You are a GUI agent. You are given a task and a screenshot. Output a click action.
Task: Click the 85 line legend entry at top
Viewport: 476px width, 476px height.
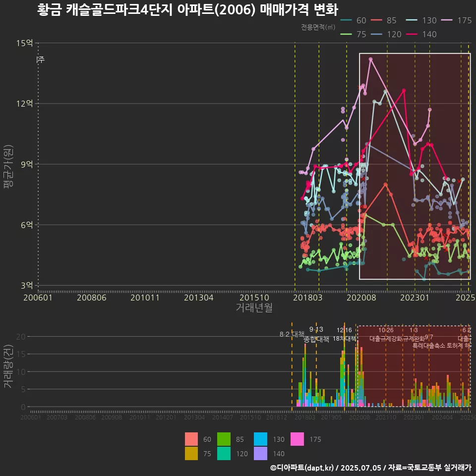384,20
